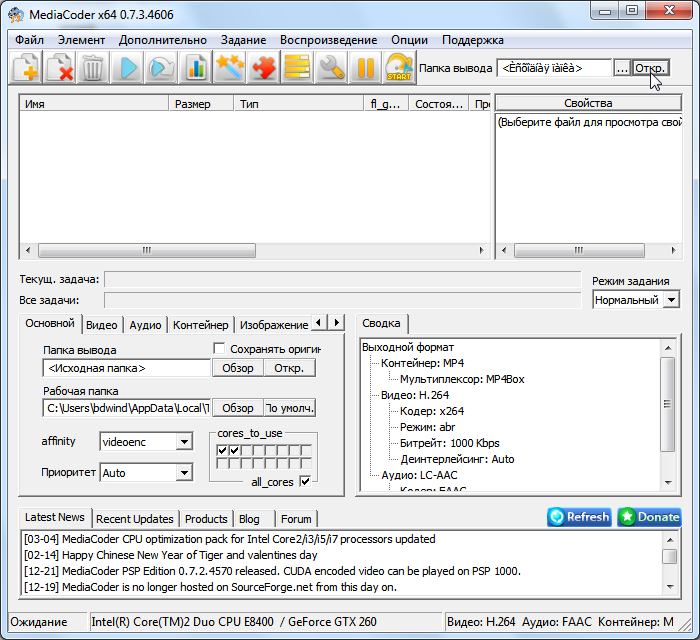Viewport: 700px width, 640px height.
Task: Open the Режим задания Нормальный dropdown
Action: click(671, 300)
